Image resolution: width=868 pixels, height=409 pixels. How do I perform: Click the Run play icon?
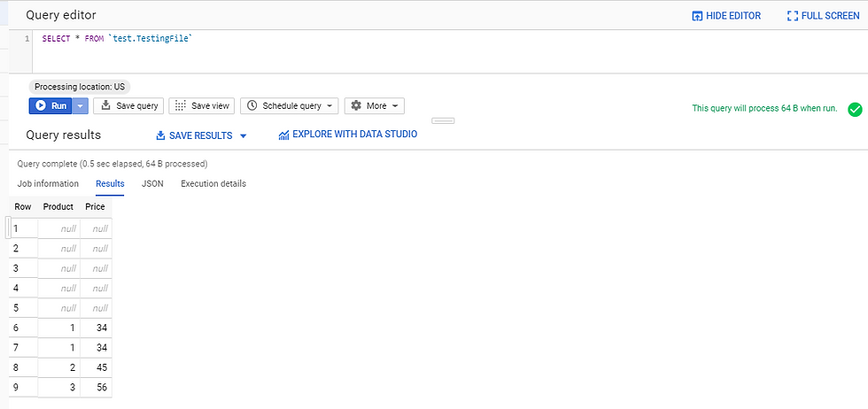pos(41,105)
